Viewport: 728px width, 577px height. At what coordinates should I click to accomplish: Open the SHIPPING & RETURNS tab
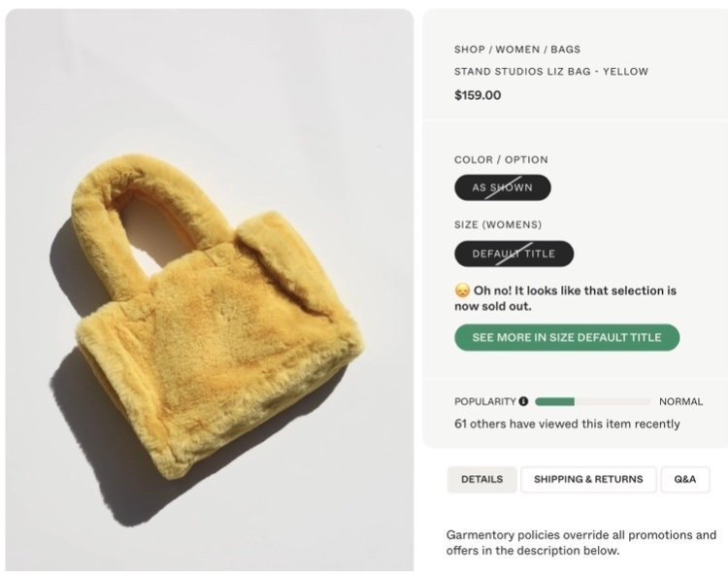pyautogui.click(x=588, y=480)
